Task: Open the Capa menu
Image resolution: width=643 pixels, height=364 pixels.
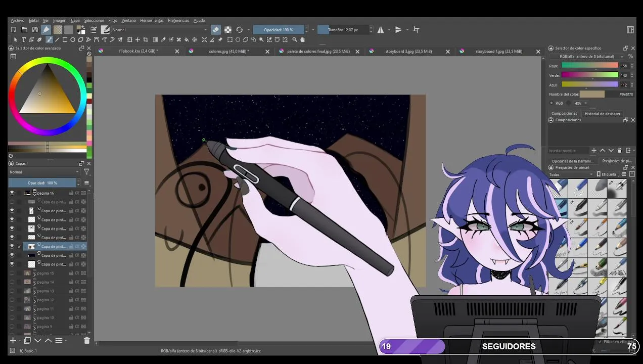Action: (75, 21)
